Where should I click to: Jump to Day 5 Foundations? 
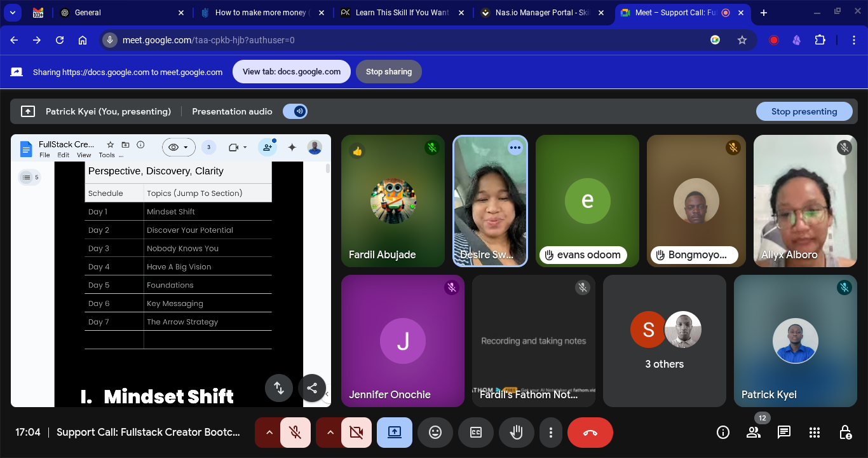(x=170, y=285)
